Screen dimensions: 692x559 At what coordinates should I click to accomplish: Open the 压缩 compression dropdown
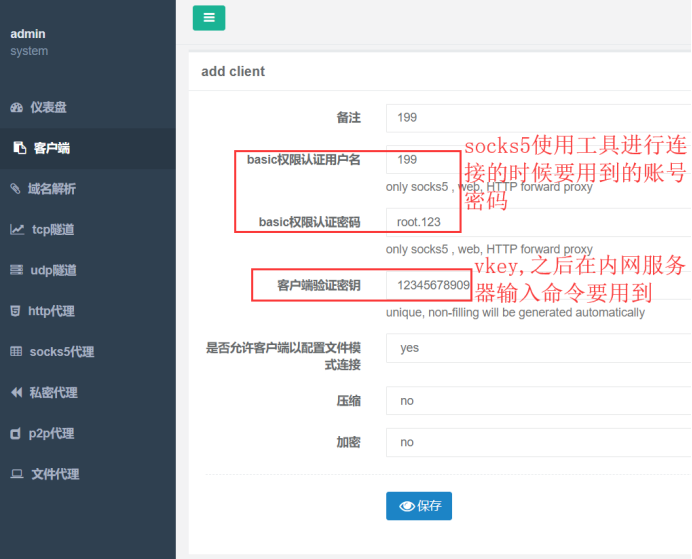coord(539,401)
